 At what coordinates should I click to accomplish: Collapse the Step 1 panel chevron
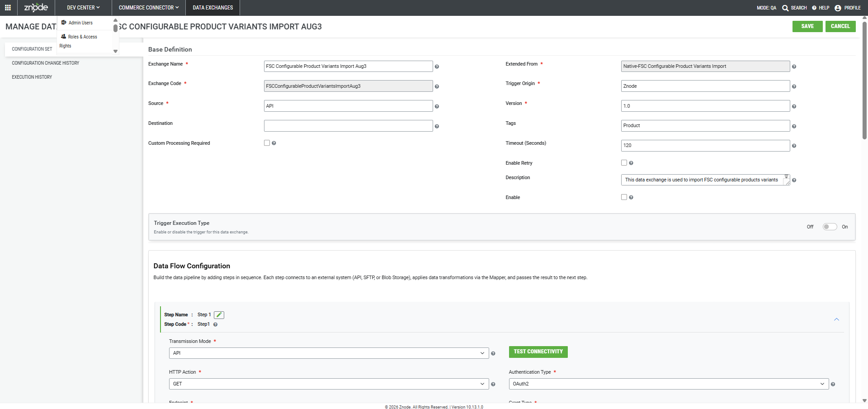836,319
